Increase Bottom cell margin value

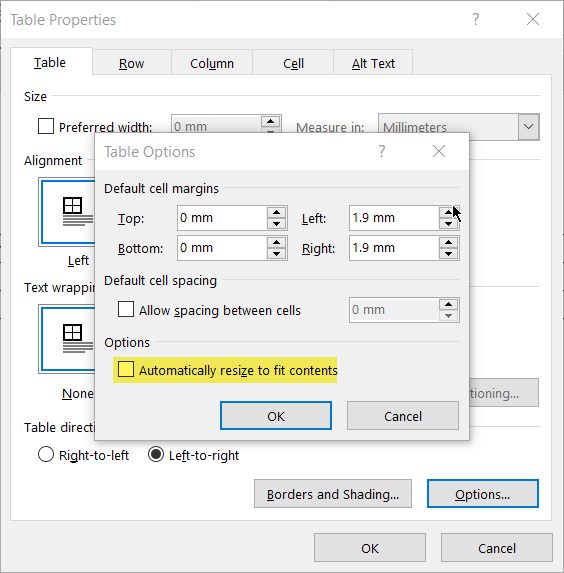pos(276,242)
